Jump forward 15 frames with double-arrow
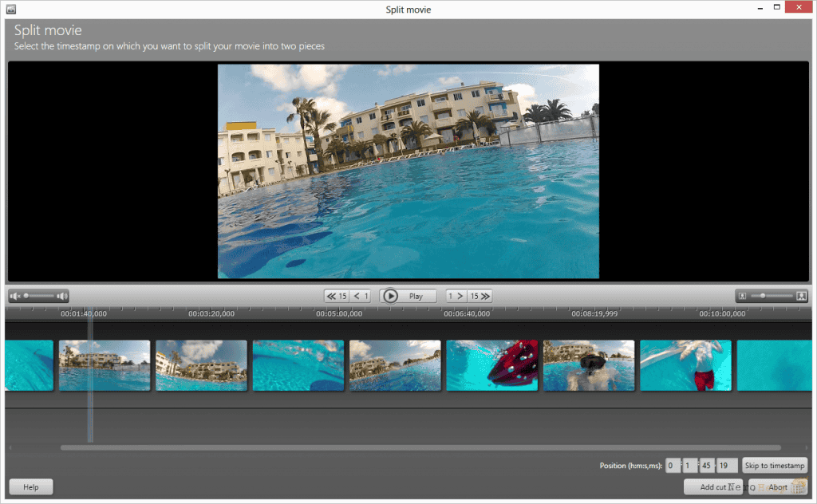The width and height of the screenshot is (817, 504). [480, 296]
